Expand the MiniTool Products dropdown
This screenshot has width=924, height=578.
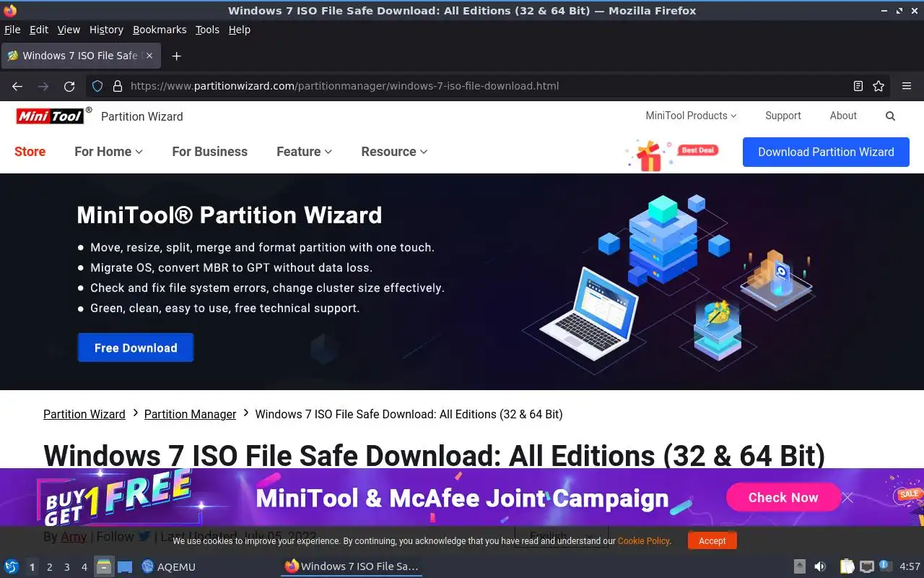click(691, 116)
